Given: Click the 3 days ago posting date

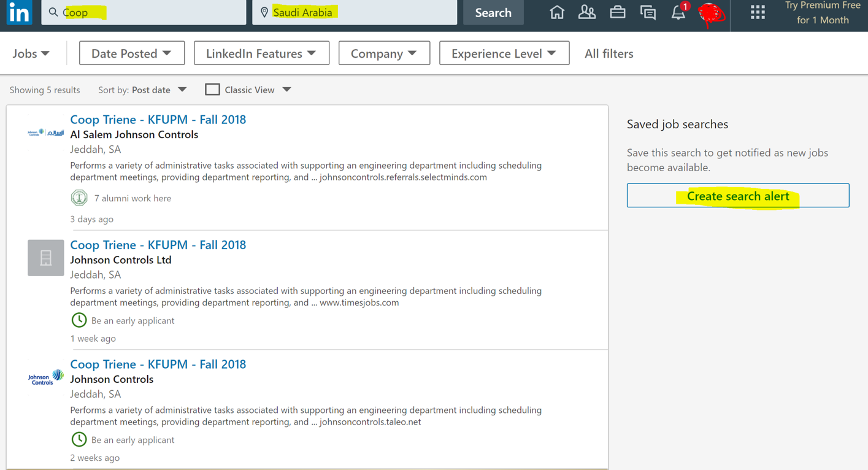Looking at the screenshot, I should [92, 219].
